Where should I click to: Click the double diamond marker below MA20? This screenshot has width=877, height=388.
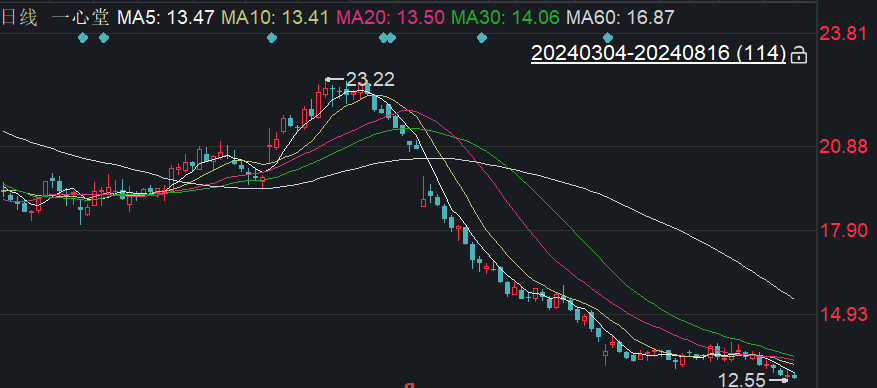coord(387,38)
